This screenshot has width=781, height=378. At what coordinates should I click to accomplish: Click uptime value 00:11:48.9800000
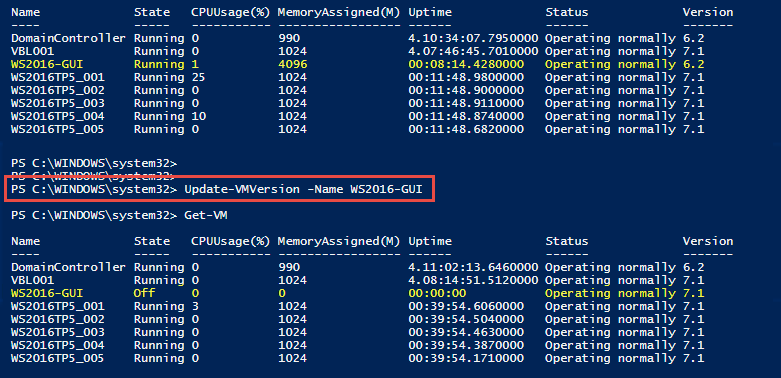click(466, 77)
